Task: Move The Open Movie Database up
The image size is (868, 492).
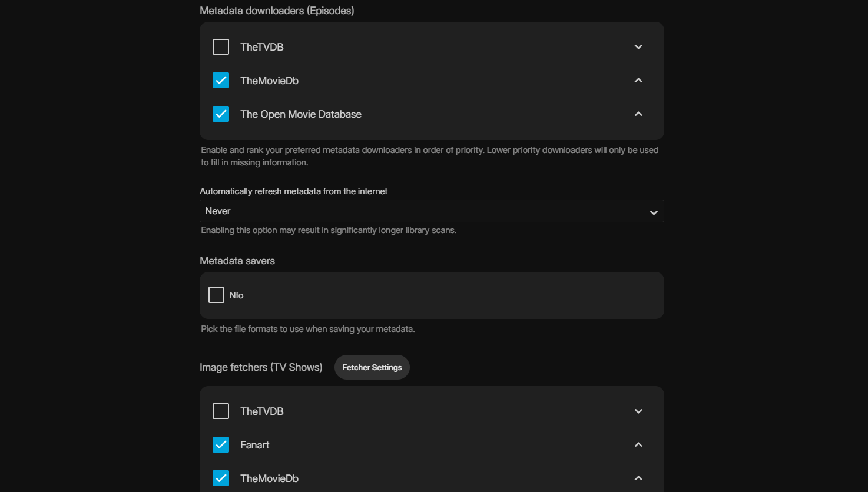Action: click(638, 114)
